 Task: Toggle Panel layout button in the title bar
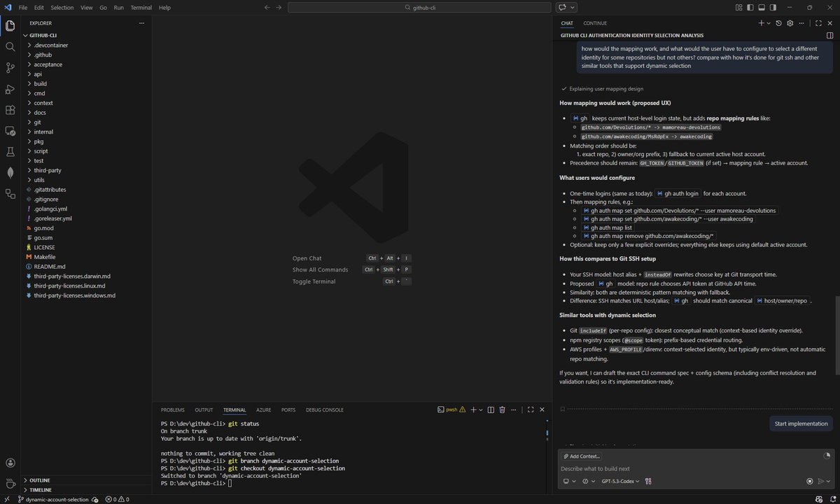click(x=761, y=7)
